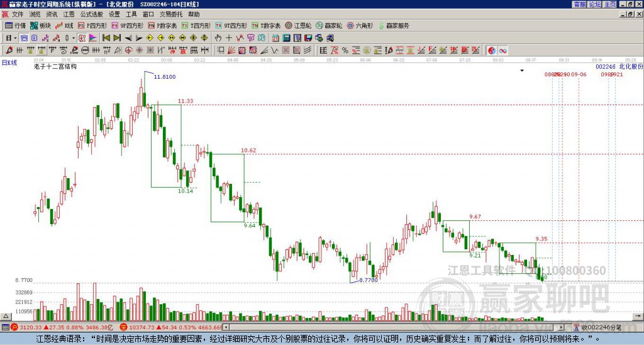Open the 江恩 menu

[69, 14]
